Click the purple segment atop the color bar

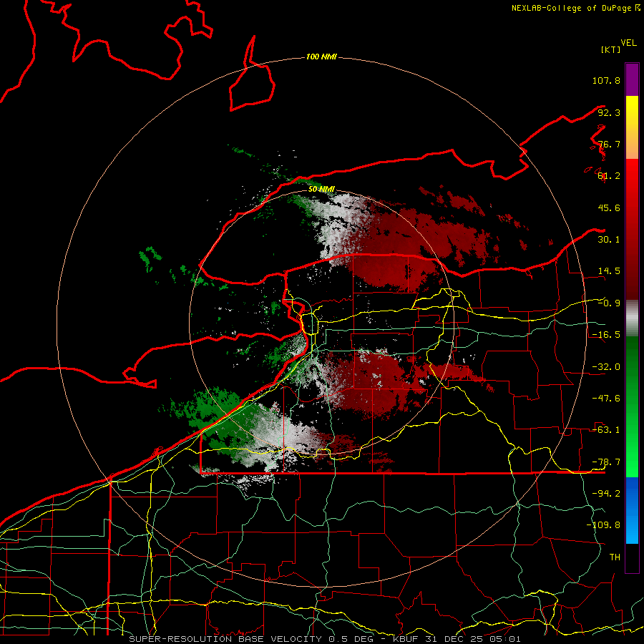tap(632, 79)
